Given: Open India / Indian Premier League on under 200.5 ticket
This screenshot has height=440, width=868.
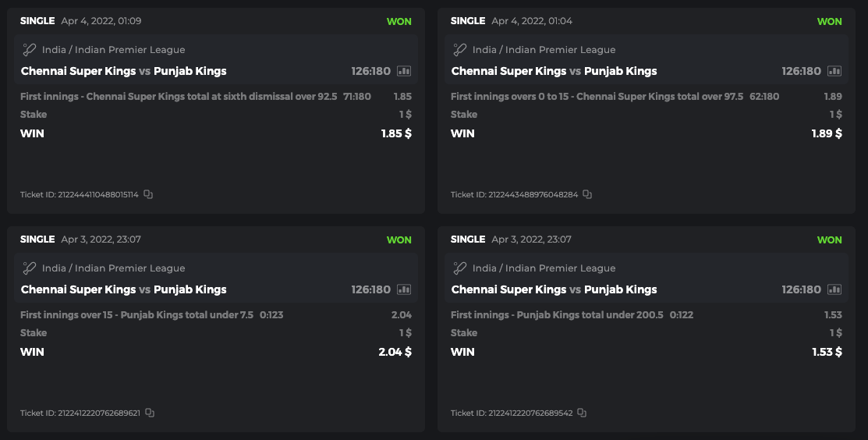Looking at the screenshot, I should [544, 268].
